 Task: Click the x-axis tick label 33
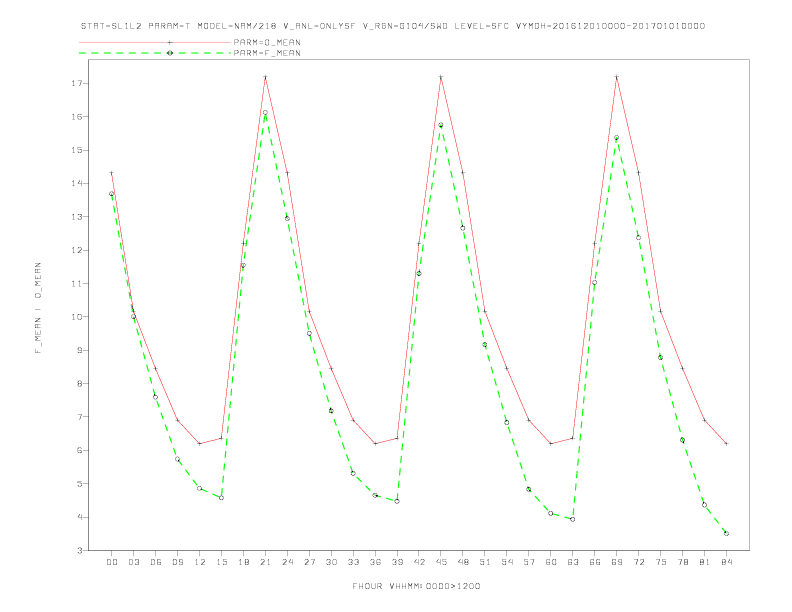(353, 562)
